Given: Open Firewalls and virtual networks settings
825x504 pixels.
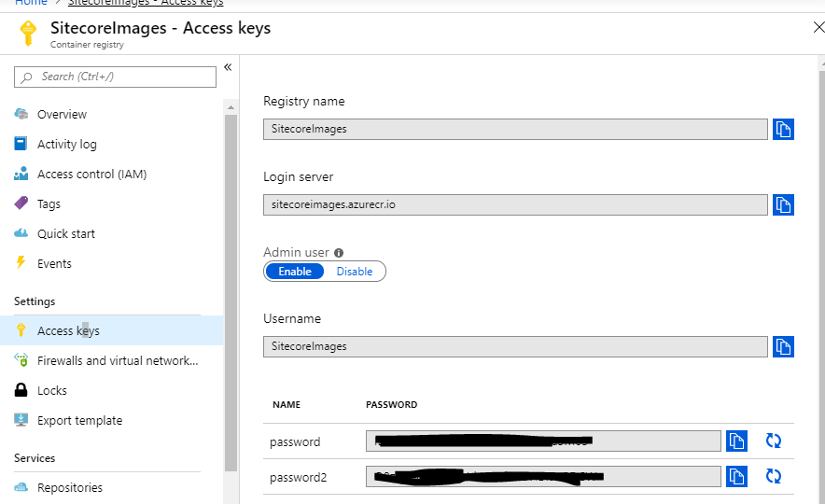Looking at the screenshot, I should pos(117,360).
